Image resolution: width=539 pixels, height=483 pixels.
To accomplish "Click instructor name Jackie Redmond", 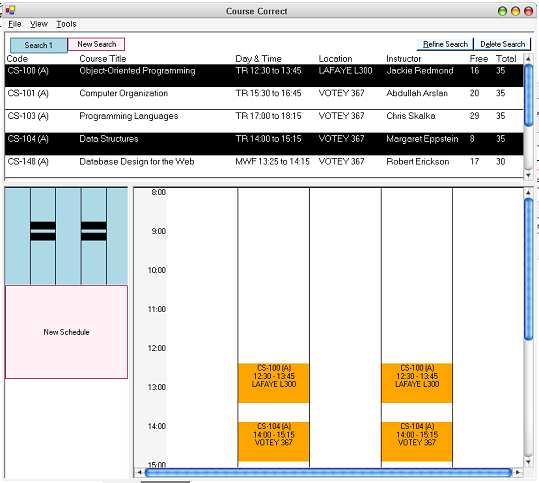I will [420, 71].
